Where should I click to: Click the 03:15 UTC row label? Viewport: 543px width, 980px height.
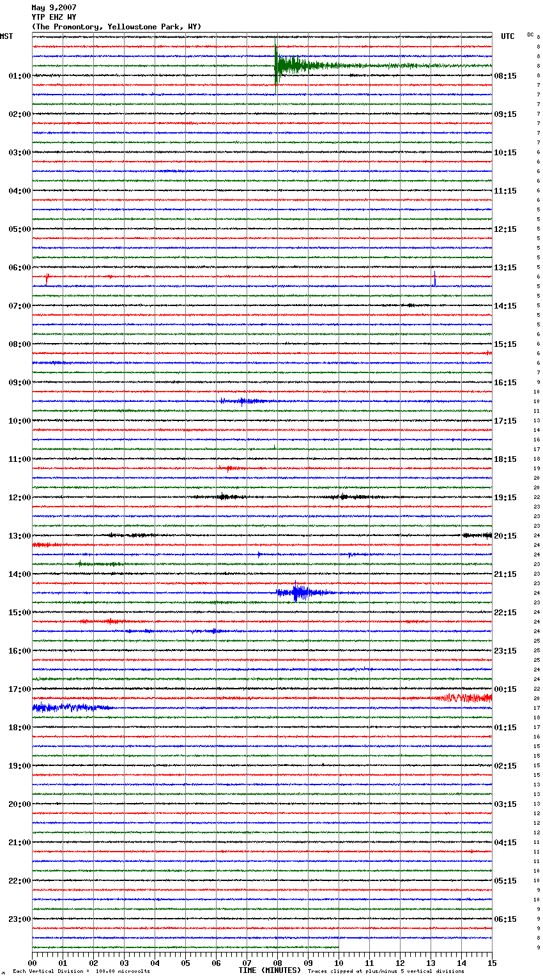505,804
